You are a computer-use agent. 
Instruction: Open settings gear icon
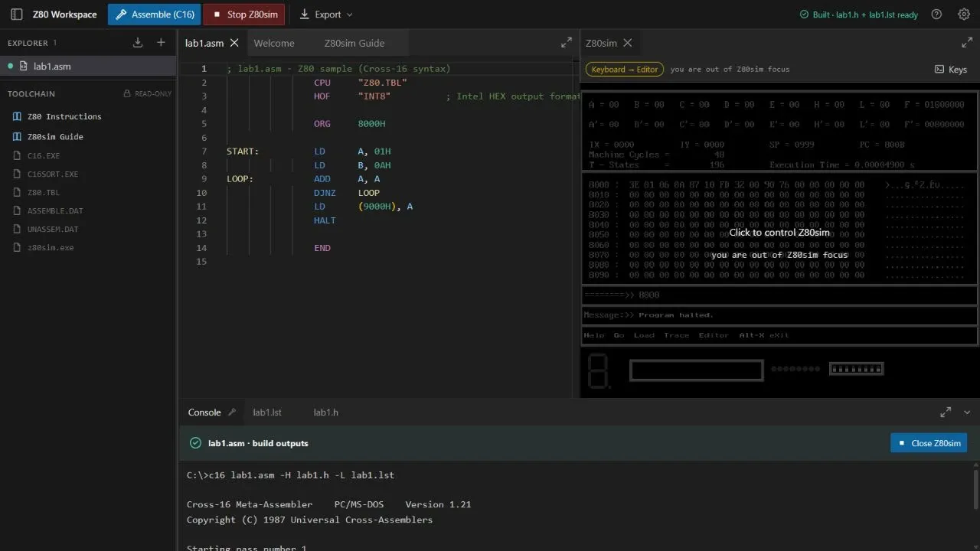(x=964, y=15)
